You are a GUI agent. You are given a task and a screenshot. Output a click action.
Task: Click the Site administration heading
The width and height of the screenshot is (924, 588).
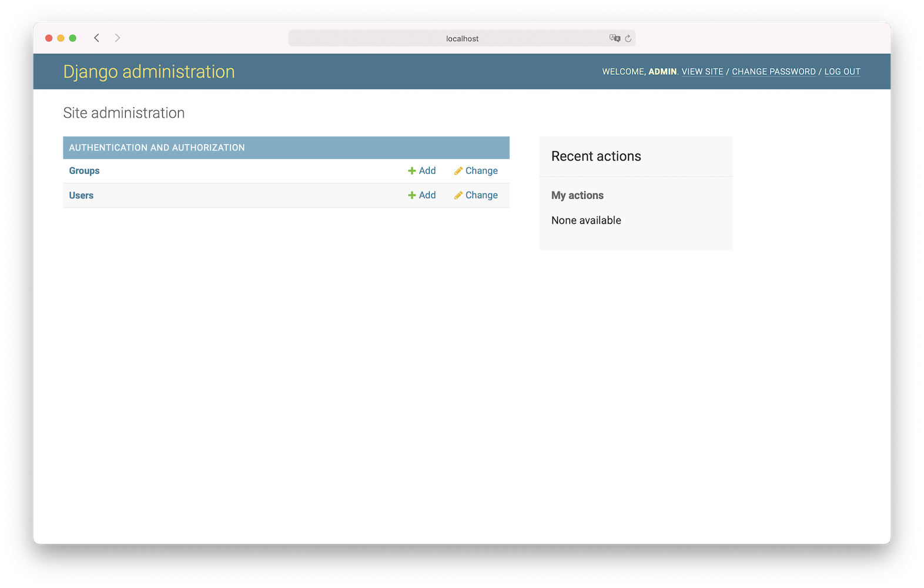[x=124, y=113]
